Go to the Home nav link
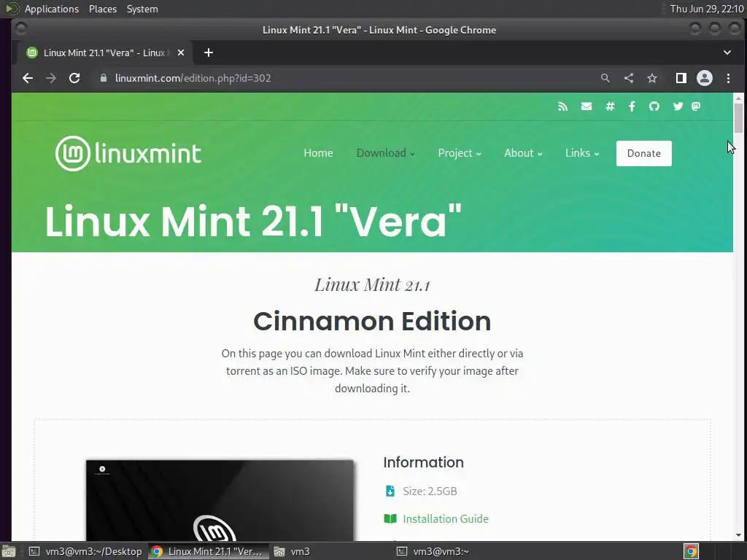747x560 pixels. [x=318, y=153]
